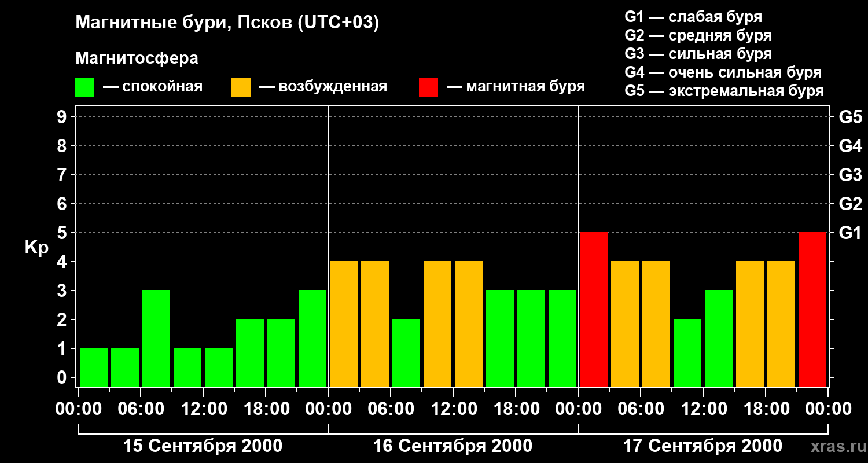Click the red 'магнитная буря' legend swatch
The width and height of the screenshot is (868, 463).
coord(428,87)
